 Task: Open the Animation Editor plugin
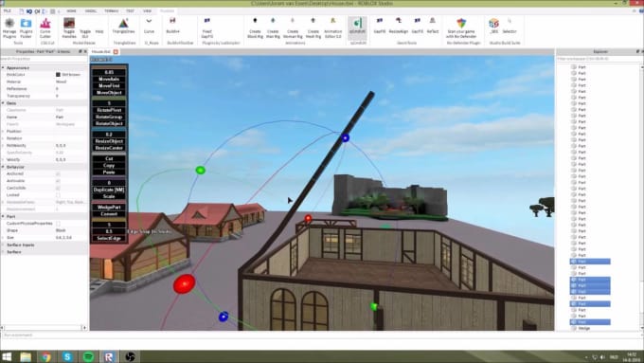point(332,27)
